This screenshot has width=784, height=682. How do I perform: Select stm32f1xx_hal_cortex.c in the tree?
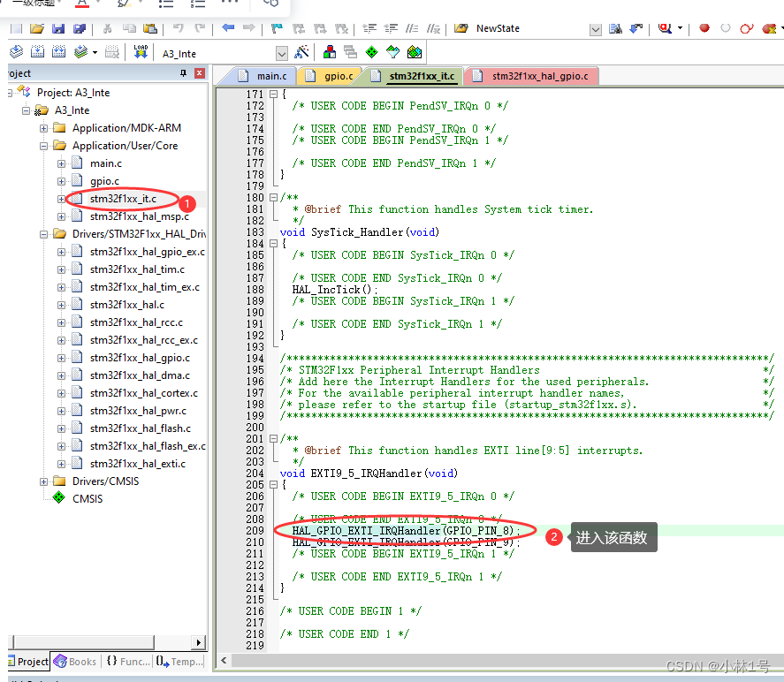point(143,393)
